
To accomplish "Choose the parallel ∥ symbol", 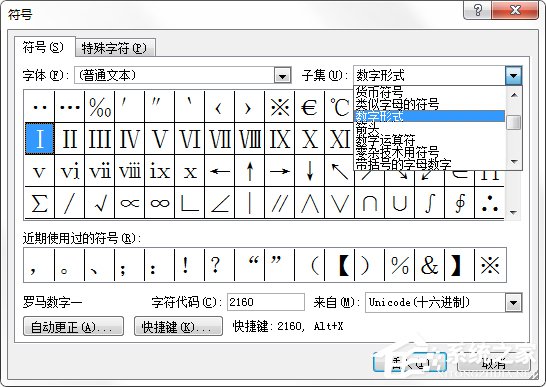I will point(280,203).
